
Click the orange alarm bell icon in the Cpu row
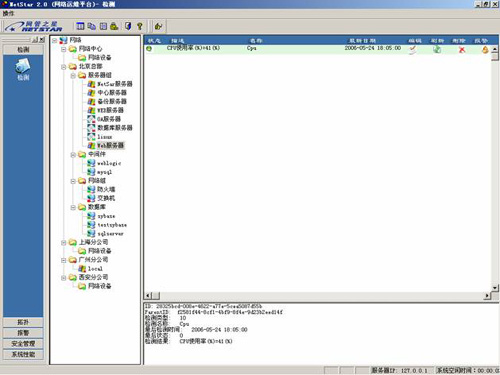coord(485,50)
